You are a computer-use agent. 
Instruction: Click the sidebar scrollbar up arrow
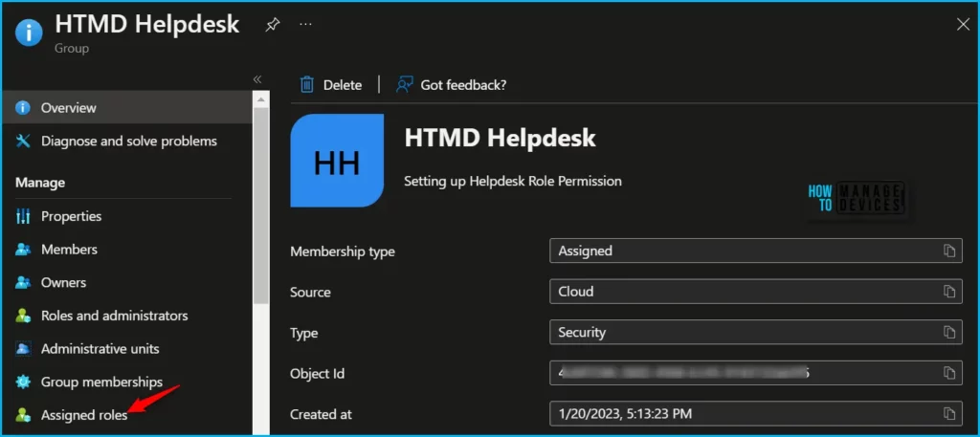point(260,99)
